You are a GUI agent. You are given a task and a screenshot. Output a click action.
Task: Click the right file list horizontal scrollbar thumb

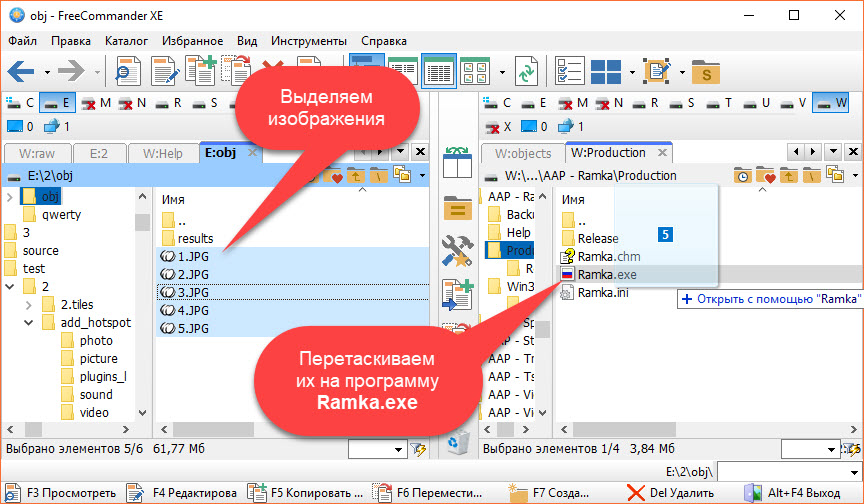point(624,429)
